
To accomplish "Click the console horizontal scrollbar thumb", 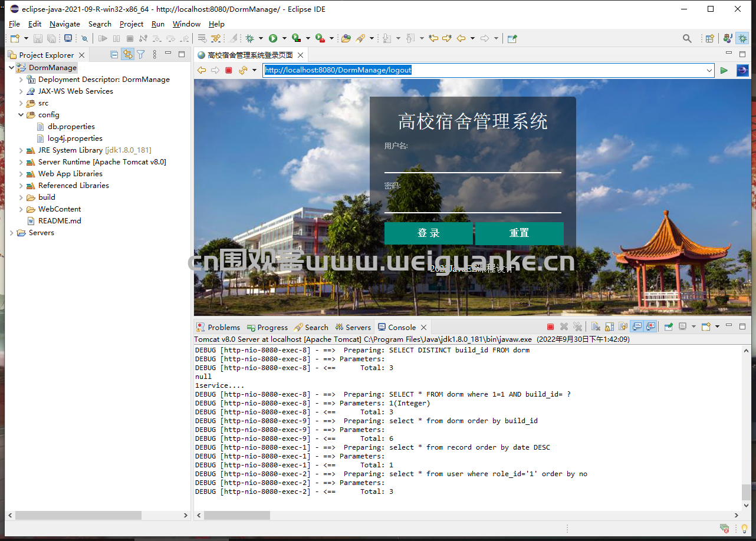I will pyautogui.click(x=237, y=515).
